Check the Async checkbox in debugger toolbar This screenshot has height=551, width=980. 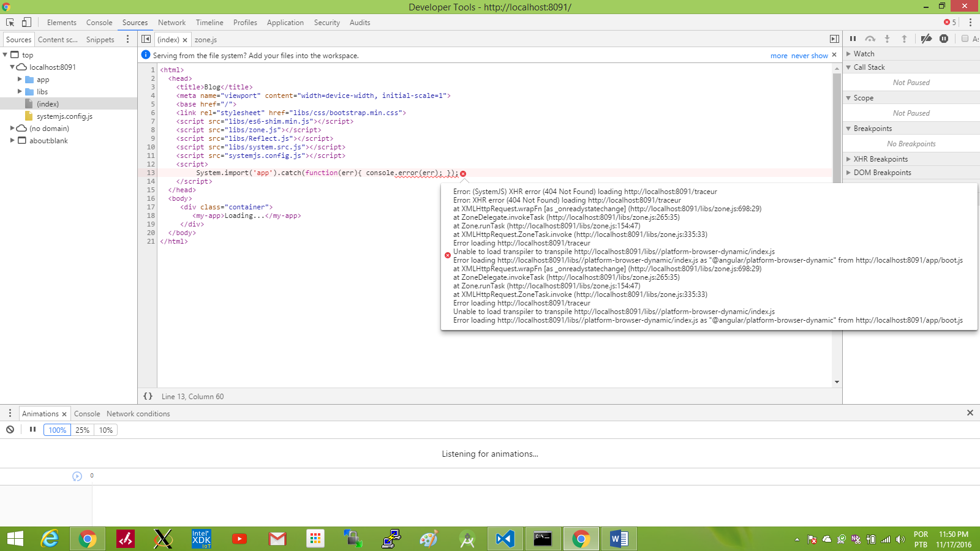tap(965, 39)
